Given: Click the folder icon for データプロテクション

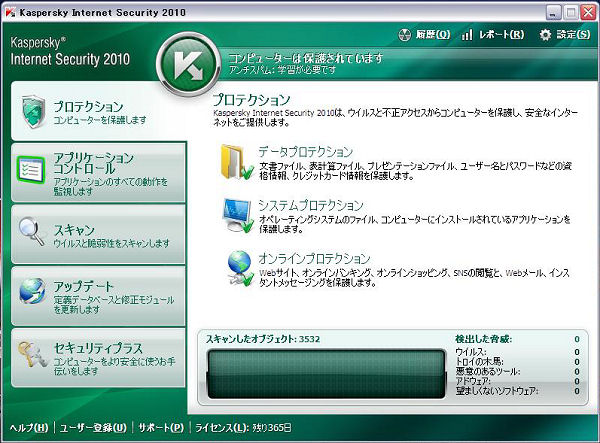Looking at the screenshot, I should pos(237,162).
